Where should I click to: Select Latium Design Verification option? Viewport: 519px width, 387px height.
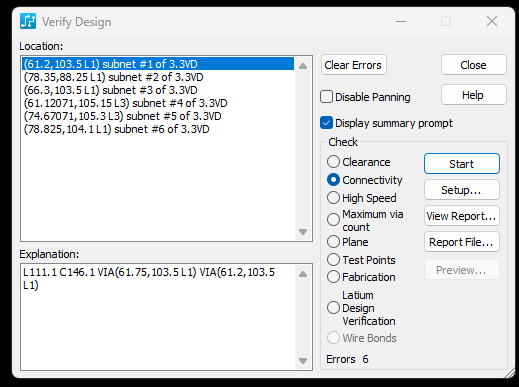[x=333, y=308]
